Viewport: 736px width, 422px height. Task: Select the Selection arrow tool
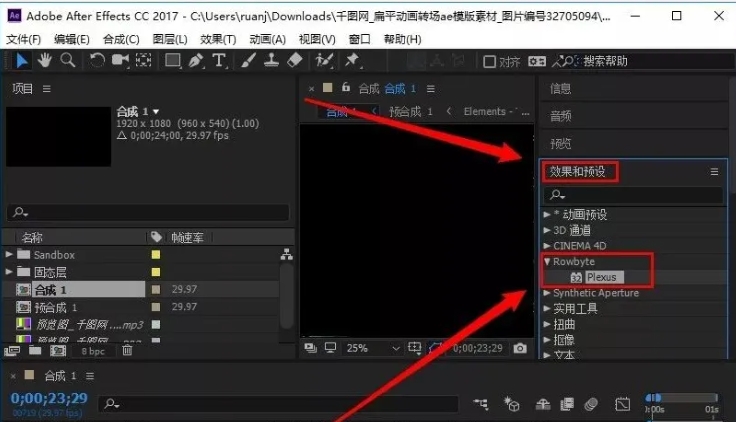click(22, 61)
